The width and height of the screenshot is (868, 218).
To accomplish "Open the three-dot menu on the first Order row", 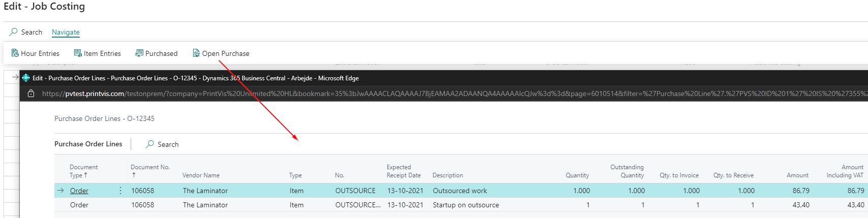I will point(120,191).
